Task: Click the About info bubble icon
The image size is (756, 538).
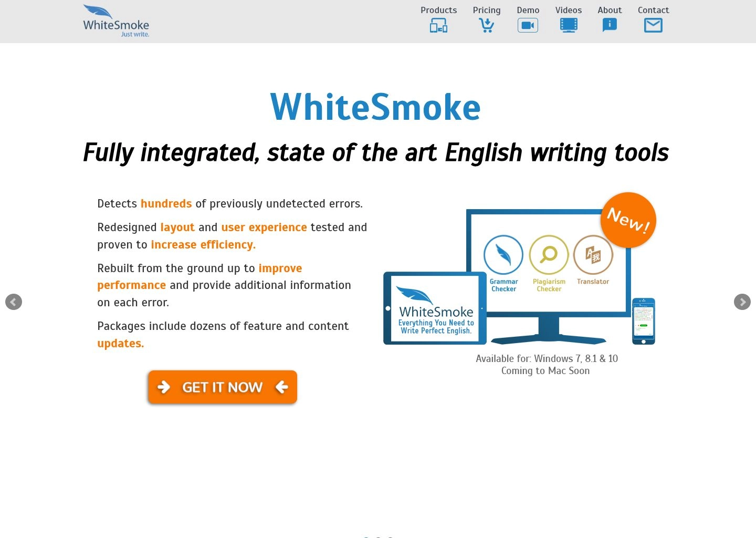Action: coord(610,25)
